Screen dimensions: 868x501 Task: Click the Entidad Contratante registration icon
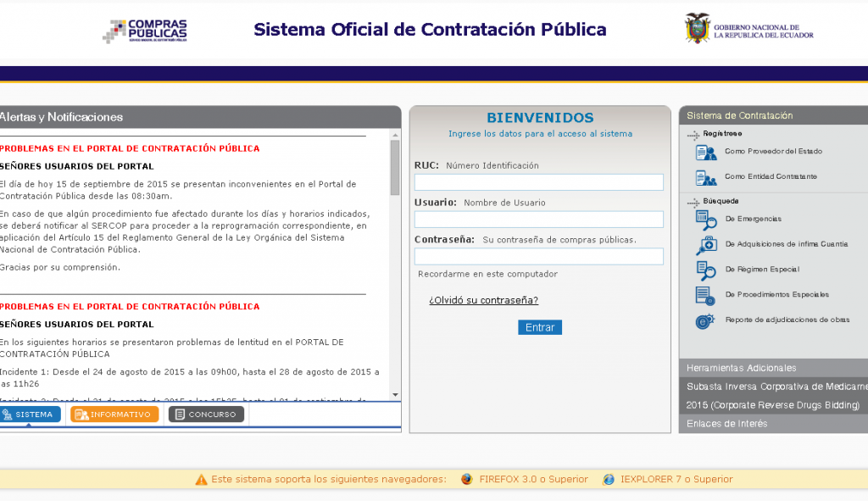[x=705, y=178]
